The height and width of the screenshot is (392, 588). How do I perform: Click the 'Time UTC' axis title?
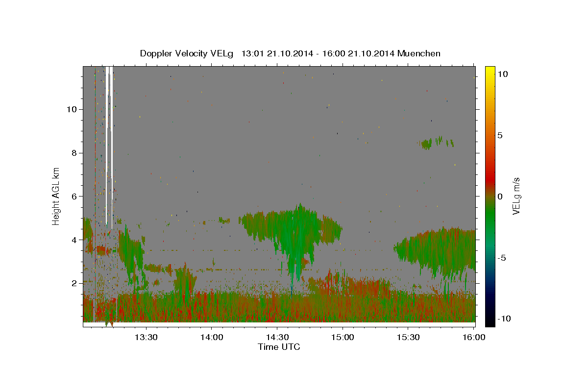[279, 347]
